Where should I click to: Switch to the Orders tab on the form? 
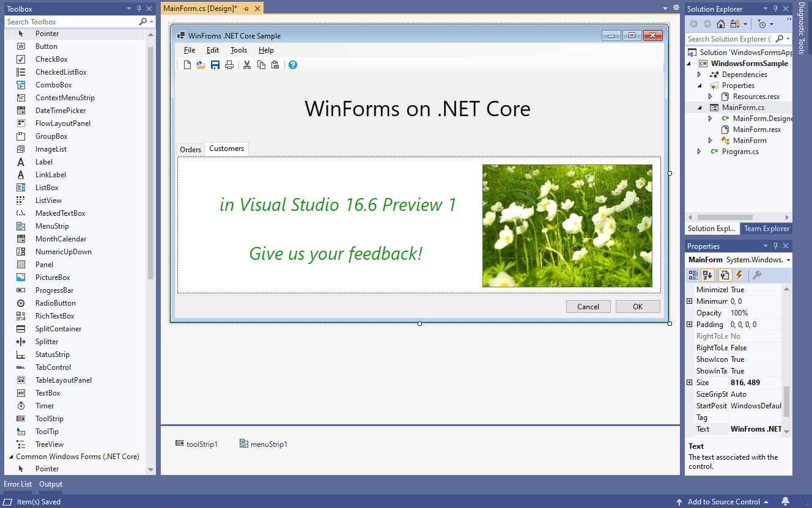click(190, 150)
